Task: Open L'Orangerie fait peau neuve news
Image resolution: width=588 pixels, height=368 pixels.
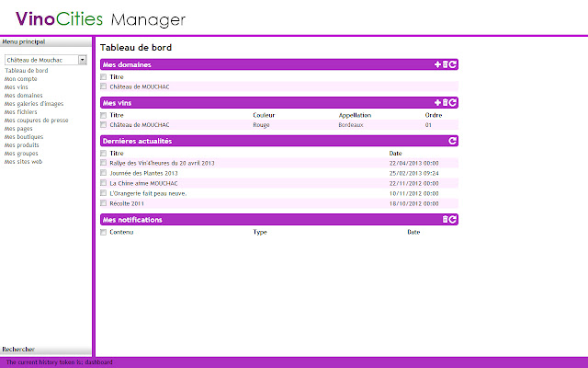Action: click(x=148, y=193)
